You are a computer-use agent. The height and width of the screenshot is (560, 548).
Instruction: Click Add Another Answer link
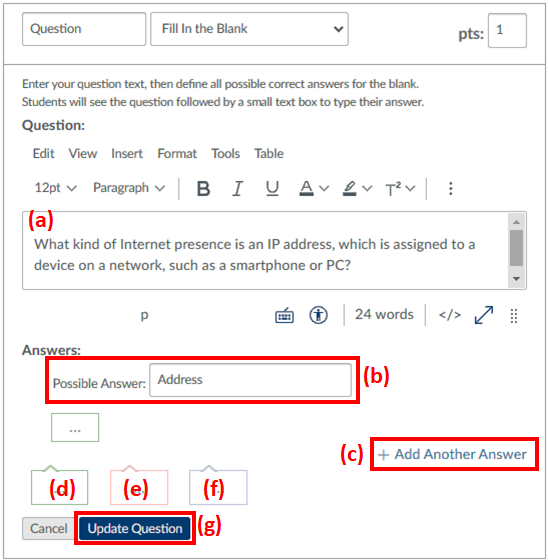(452, 454)
